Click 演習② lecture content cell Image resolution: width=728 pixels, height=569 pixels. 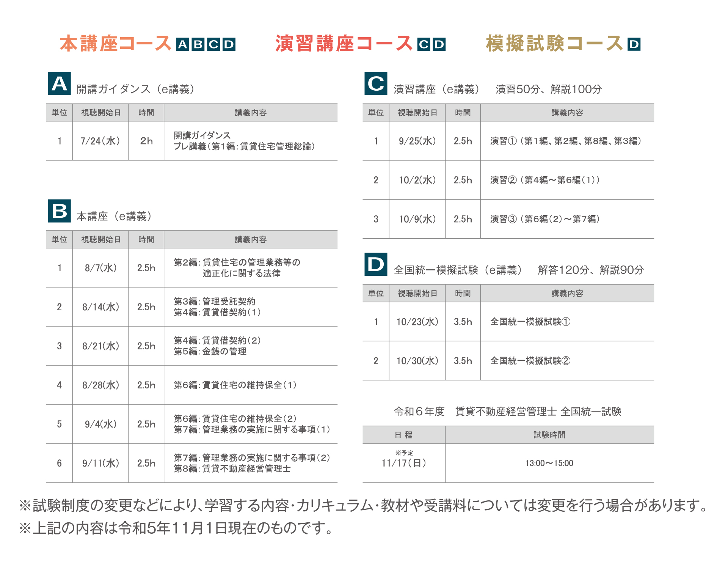tap(567, 180)
